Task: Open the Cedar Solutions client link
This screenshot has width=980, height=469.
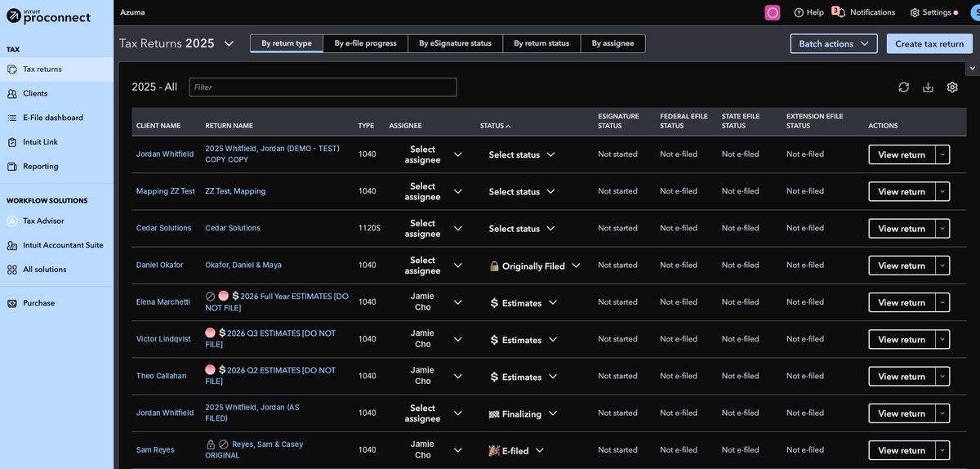Action: (163, 228)
